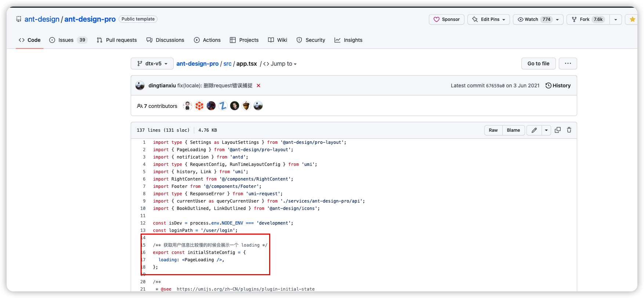Edit the file with the pencil icon
Screen dimensions: 644x298
coord(534,130)
